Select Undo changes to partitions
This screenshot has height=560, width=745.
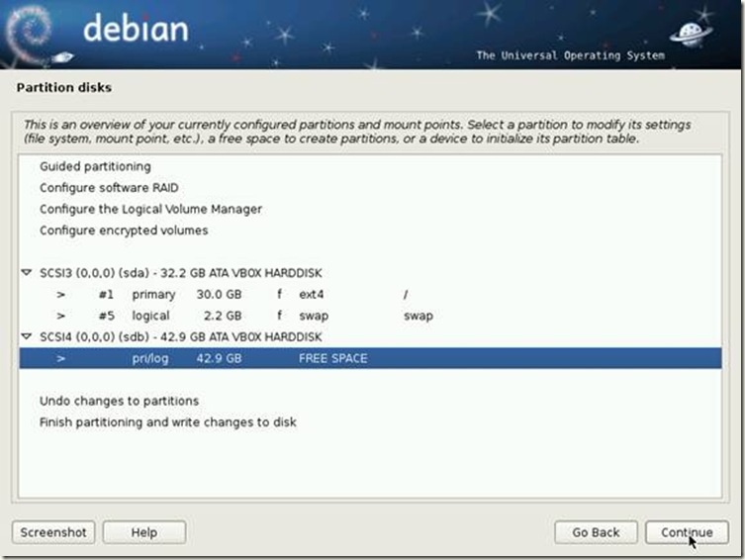[119, 401]
